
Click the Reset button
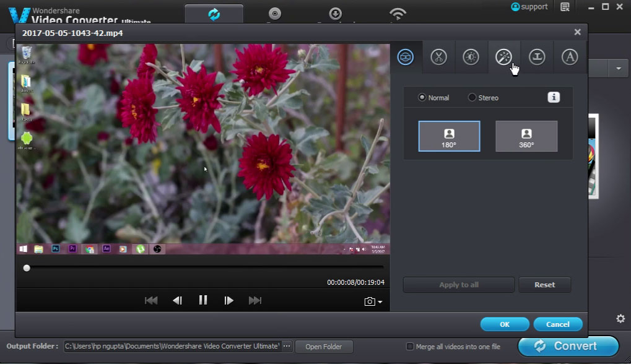pos(544,284)
